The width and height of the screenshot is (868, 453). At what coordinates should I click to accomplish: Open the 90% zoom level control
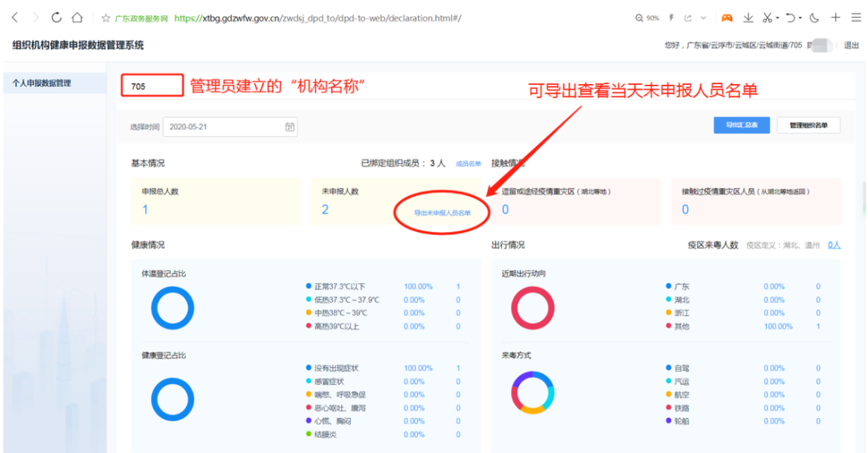[647, 18]
